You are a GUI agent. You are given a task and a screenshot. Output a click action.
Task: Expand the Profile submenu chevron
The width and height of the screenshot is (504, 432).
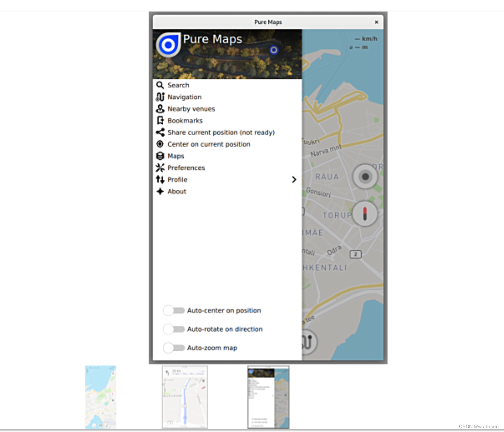click(294, 179)
